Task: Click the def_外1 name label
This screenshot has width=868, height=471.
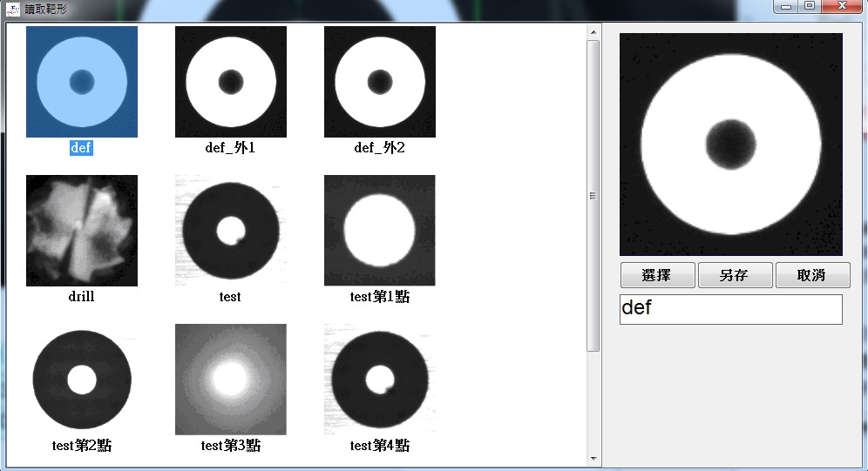Action: (230, 148)
